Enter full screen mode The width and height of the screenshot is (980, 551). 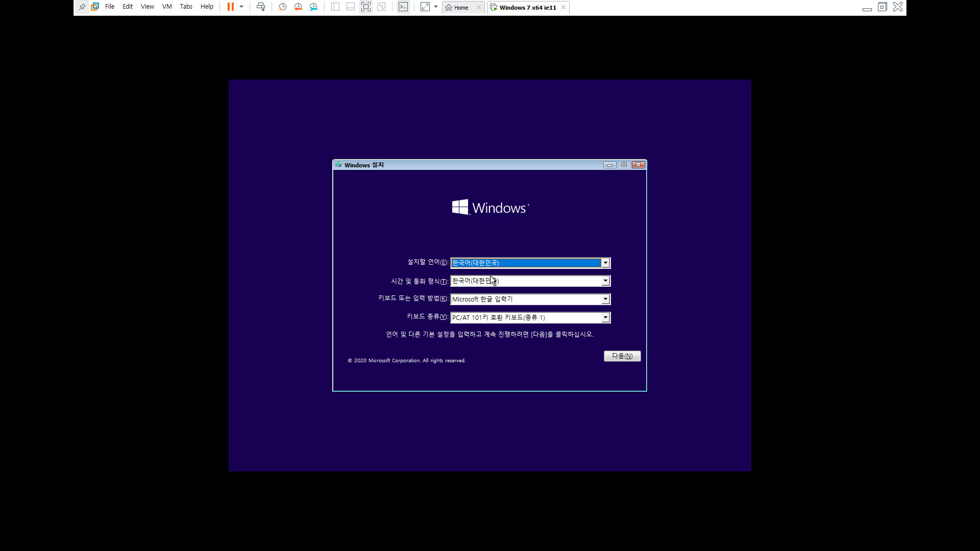[366, 7]
